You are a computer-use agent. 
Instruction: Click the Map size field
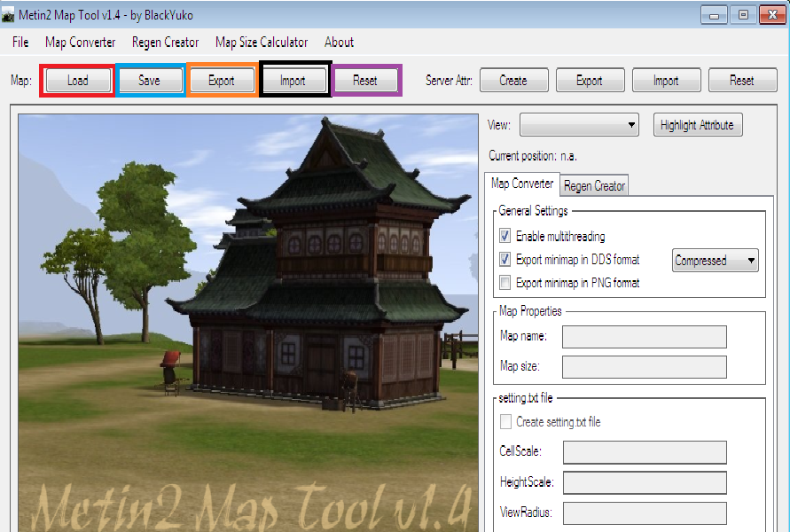tap(645, 367)
